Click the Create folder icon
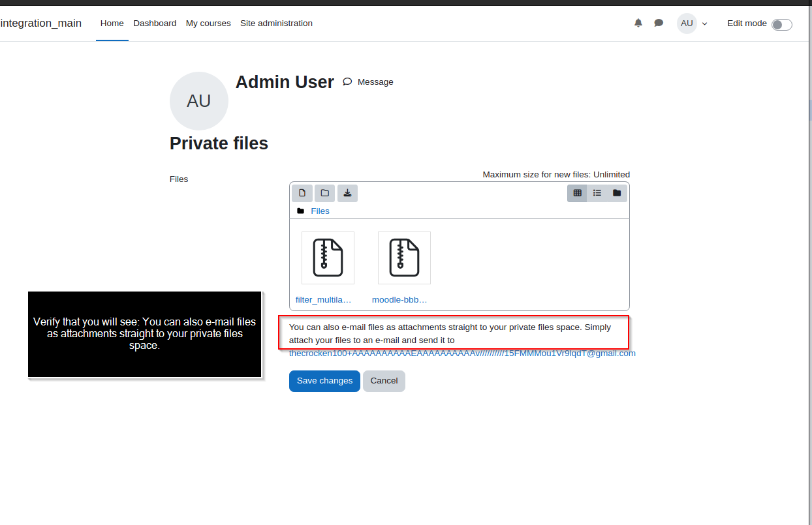The width and height of the screenshot is (812, 525). pos(324,193)
